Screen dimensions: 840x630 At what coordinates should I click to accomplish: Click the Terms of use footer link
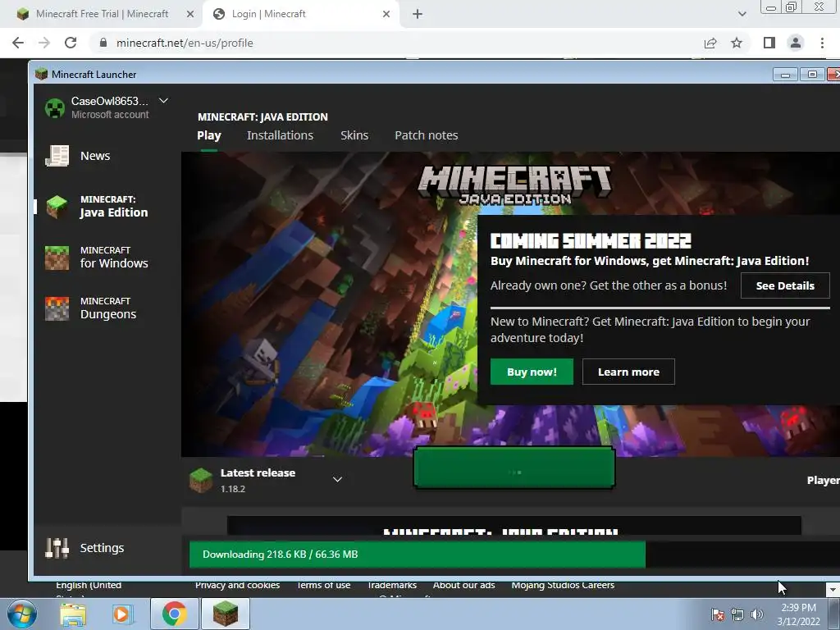[x=323, y=585]
